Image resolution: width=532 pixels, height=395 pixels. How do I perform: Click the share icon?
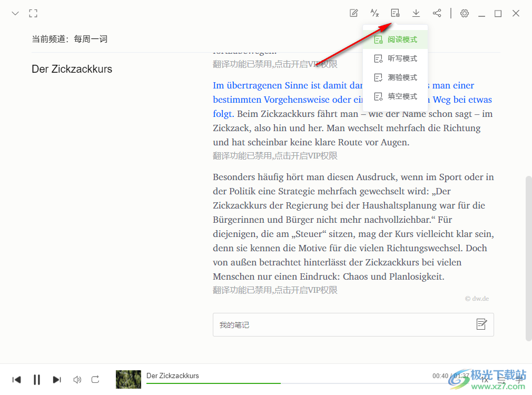(x=437, y=13)
